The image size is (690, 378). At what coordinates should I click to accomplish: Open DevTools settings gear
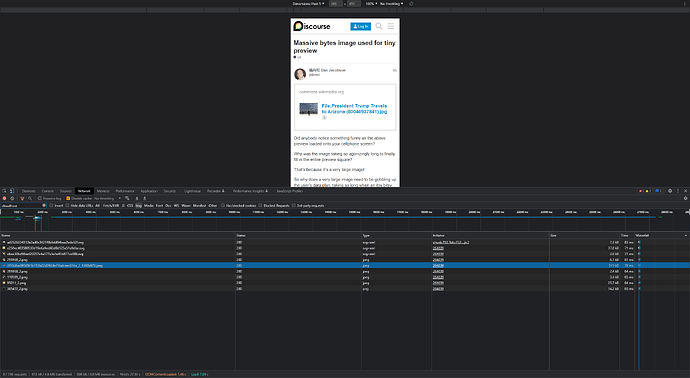pyautogui.click(x=670, y=191)
